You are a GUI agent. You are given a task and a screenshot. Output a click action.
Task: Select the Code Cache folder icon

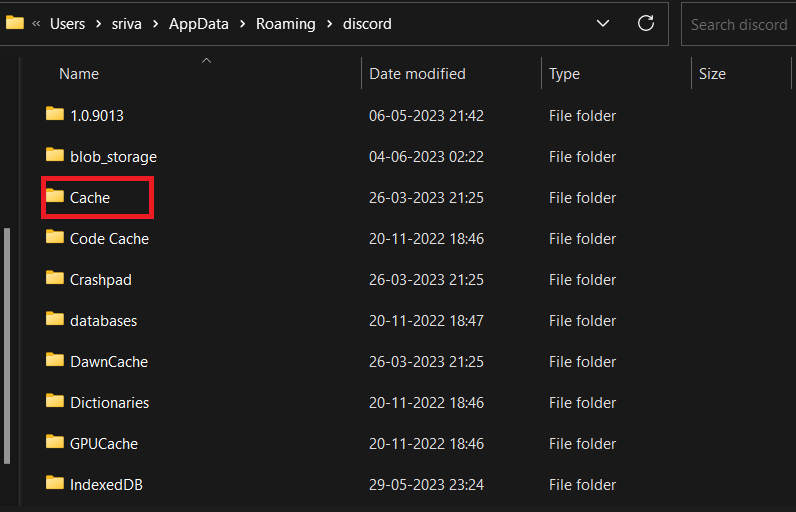tap(55, 238)
